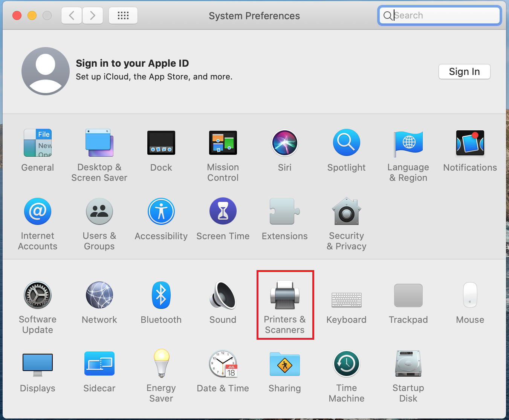Click the Sign In button
The width and height of the screenshot is (509, 420).
coord(465,72)
